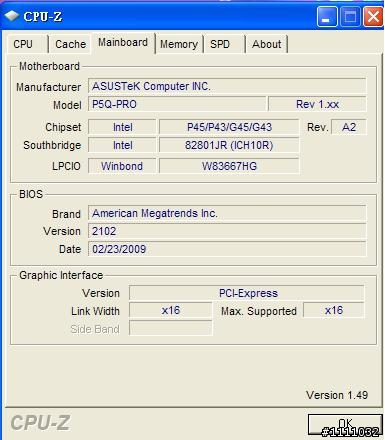Click the chipset revision A2 field

click(349, 127)
